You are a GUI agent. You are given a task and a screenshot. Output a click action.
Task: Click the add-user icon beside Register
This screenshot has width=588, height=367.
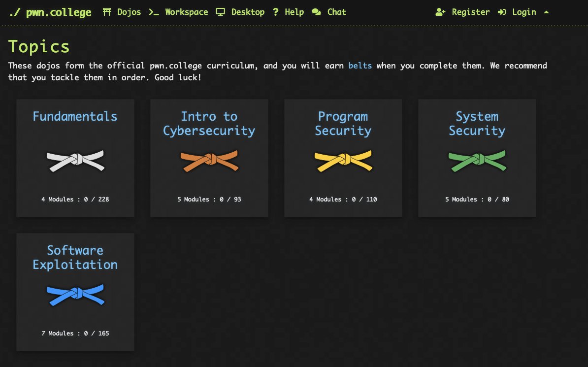pos(440,12)
